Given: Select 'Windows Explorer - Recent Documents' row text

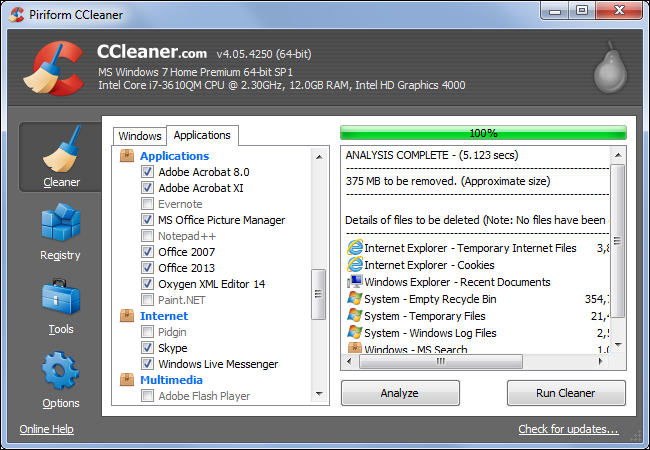Looking at the screenshot, I should (457, 282).
